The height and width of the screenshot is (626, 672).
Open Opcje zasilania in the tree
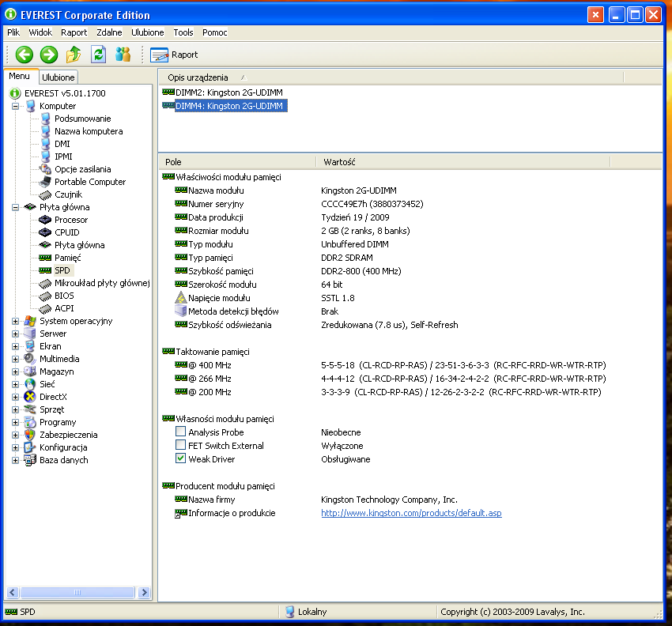coord(82,169)
